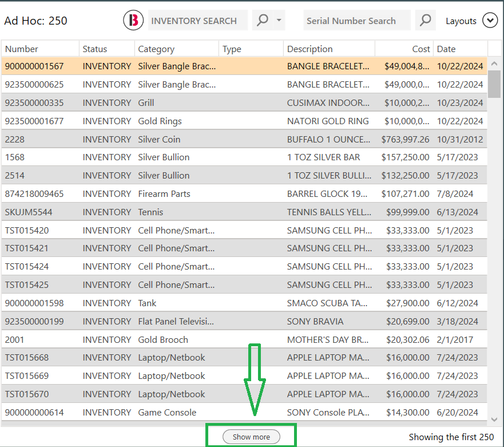Select the SONY BRAVIA row
504x447 pixels.
(x=244, y=321)
